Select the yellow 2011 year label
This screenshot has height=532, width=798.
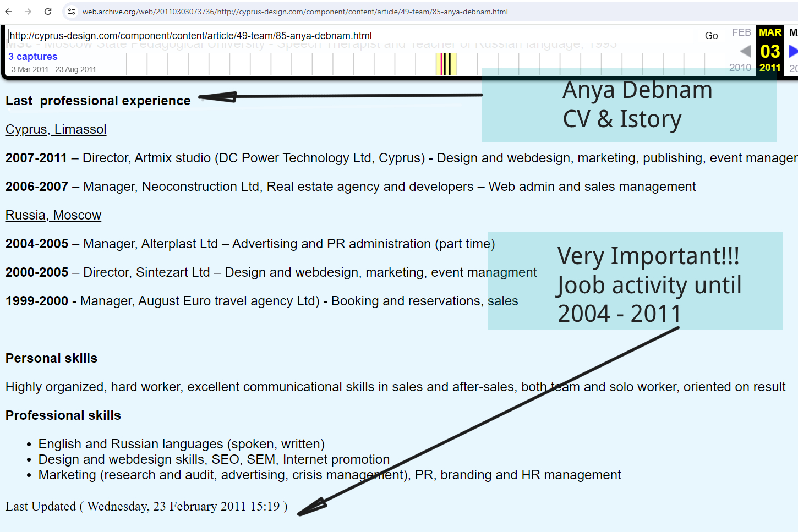(770, 68)
